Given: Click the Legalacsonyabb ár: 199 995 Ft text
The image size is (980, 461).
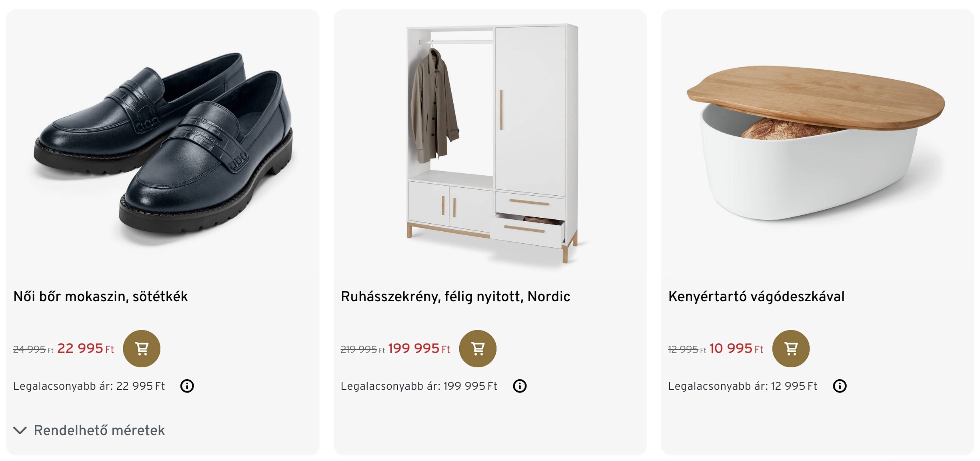Looking at the screenshot, I should (x=418, y=386).
